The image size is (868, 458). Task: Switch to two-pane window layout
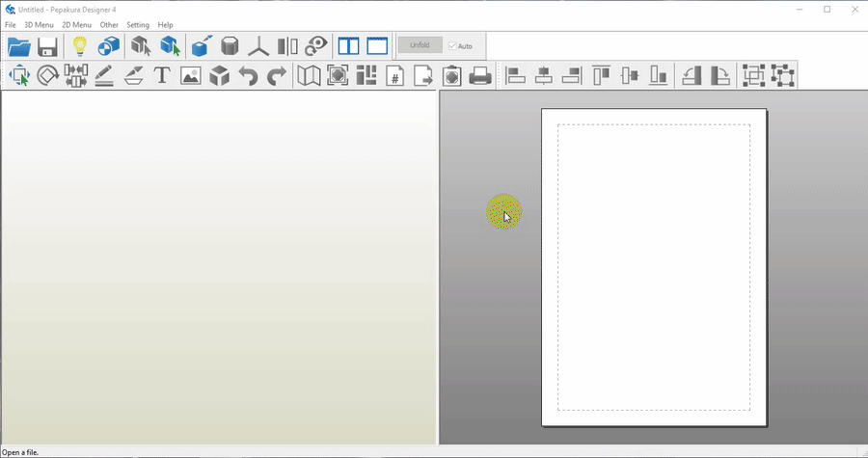(x=349, y=46)
